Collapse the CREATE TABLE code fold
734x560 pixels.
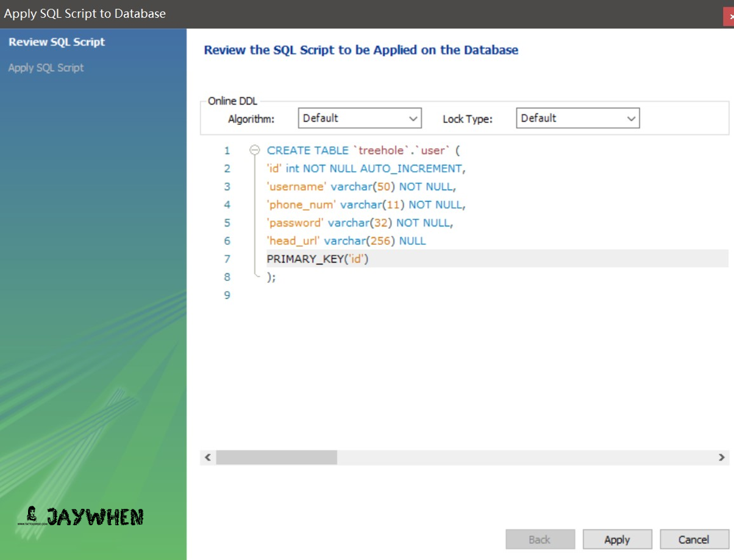point(255,151)
